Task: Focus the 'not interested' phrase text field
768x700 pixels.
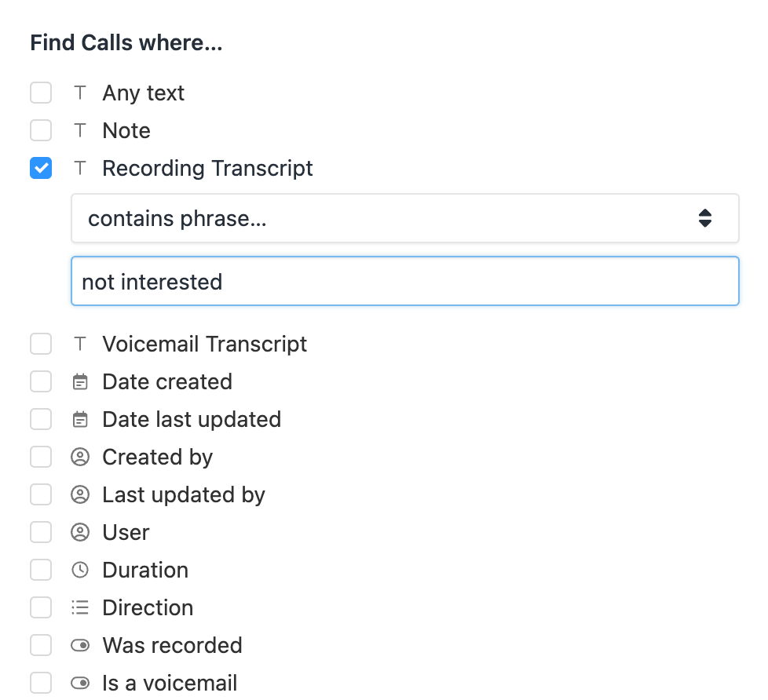Action: coord(404,282)
